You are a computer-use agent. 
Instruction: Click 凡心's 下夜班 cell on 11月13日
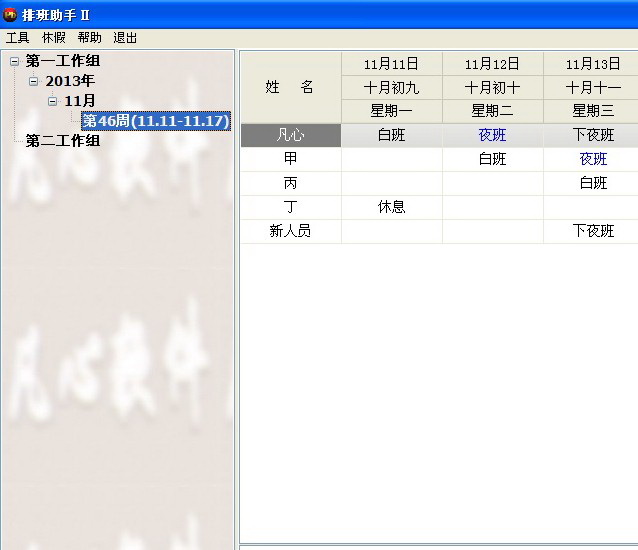pyautogui.click(x=591, y=135)
